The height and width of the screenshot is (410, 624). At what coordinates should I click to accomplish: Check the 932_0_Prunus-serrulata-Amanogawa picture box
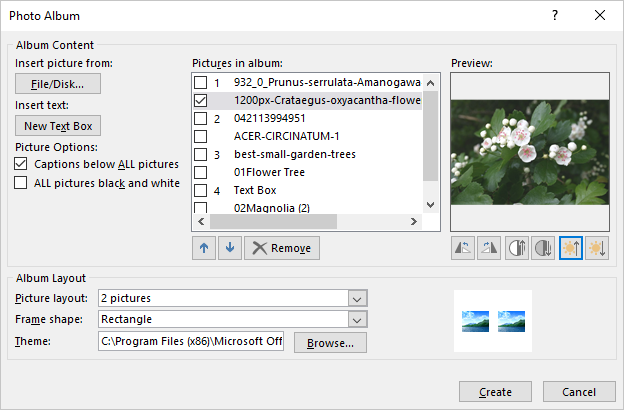click(201, 82)
